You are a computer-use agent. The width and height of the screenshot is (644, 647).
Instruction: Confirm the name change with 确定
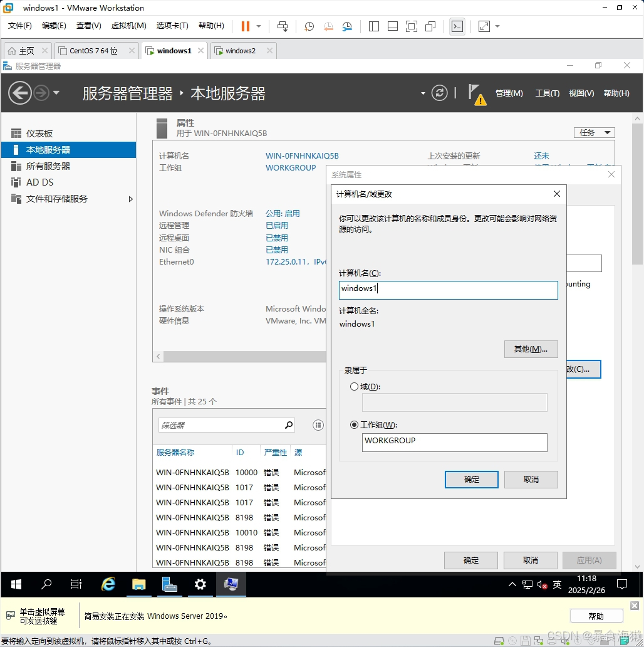[x=471, y=480]
